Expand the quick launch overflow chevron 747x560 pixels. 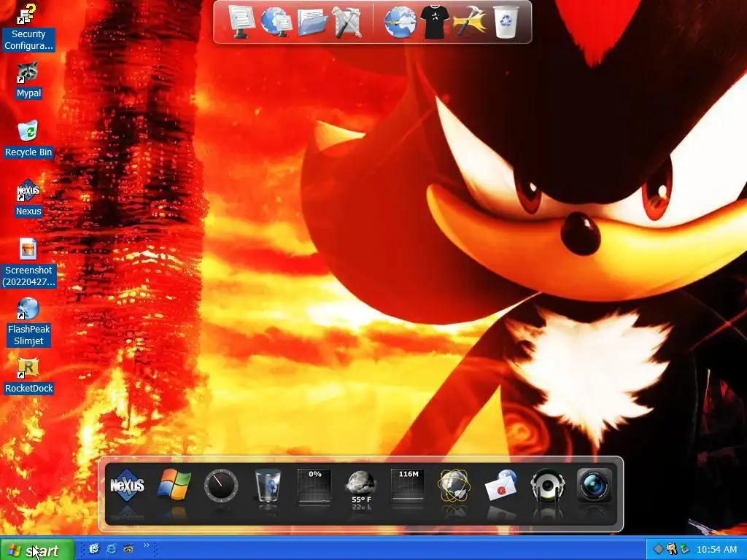[146, 545]
